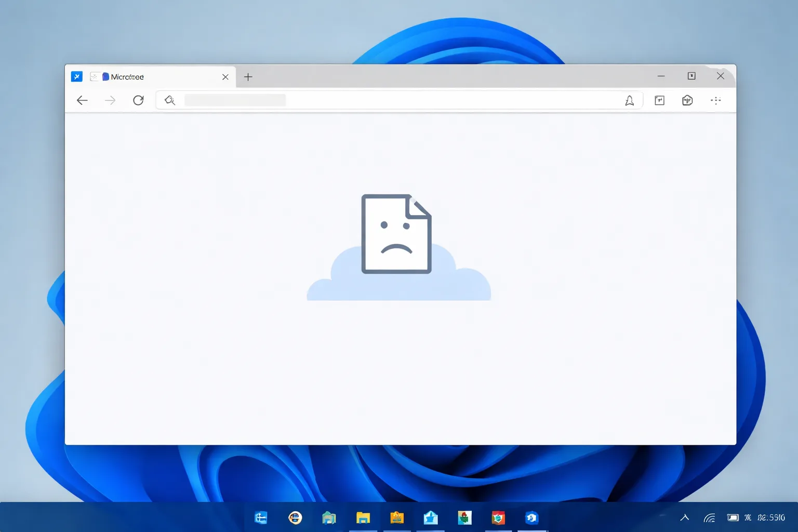Image resolution: width=798 pixels, height=532 pixels.
Task: Open the yellow folder File Explorer taskbar icon
Action: (363, 517)
